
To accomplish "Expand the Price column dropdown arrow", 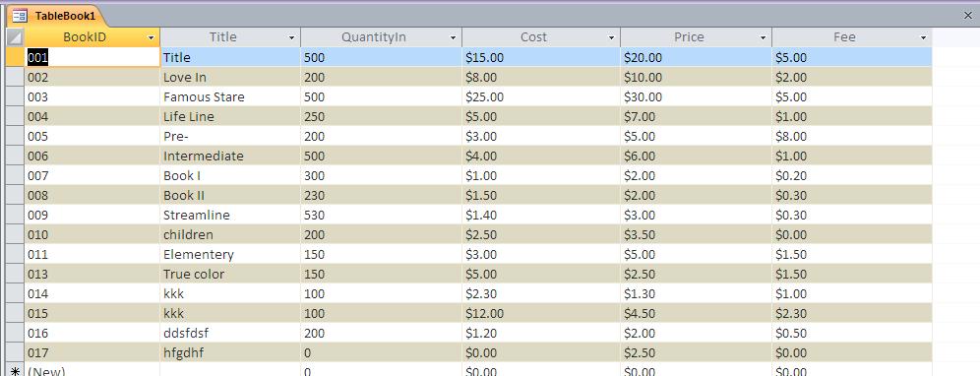I will tap(763, 38).
